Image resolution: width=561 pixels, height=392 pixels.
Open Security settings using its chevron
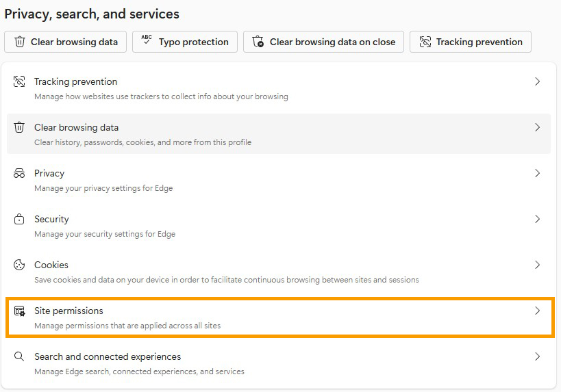[538, 220]
